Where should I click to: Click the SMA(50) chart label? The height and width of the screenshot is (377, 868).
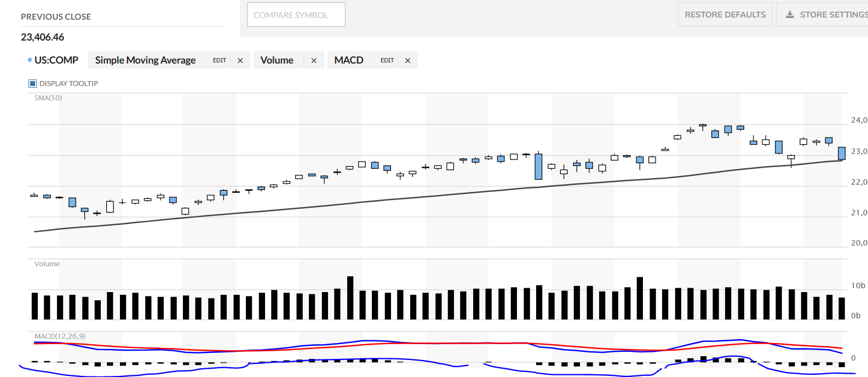(x=48, y=98)
